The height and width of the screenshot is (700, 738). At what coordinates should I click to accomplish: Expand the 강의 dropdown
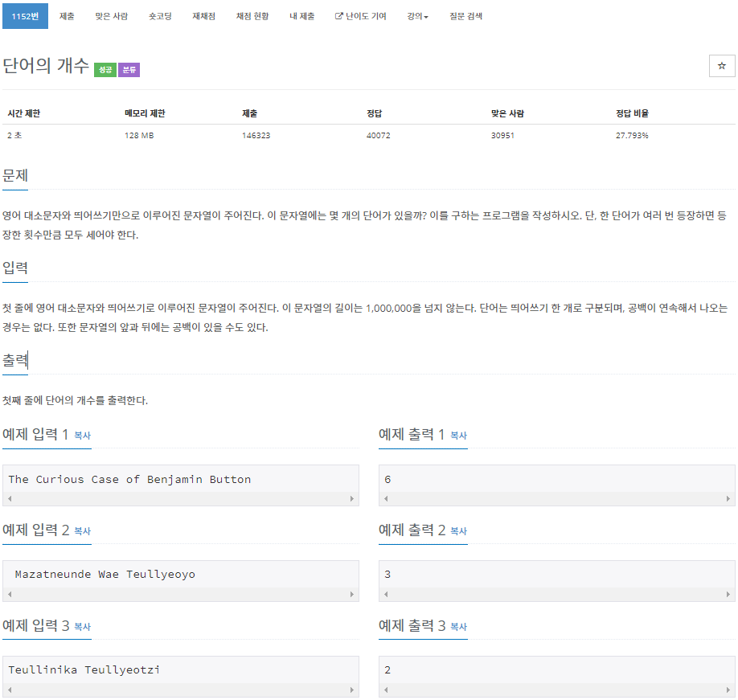pos(416,15)
